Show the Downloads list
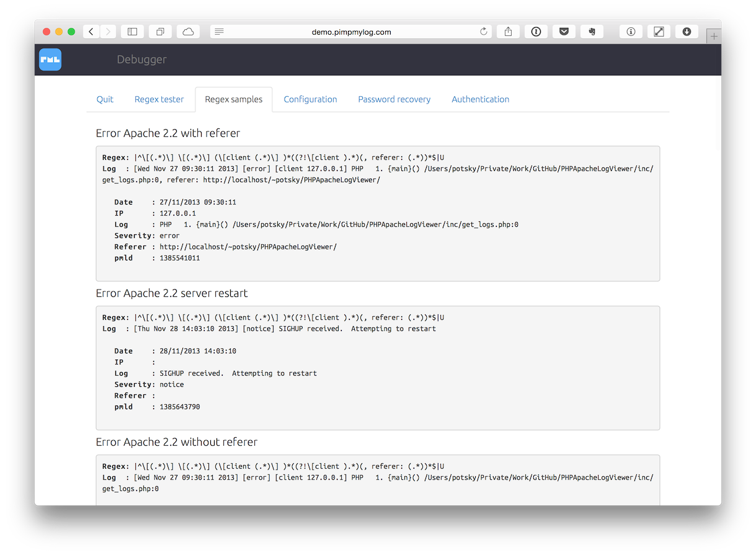 (x=687, y=32)
